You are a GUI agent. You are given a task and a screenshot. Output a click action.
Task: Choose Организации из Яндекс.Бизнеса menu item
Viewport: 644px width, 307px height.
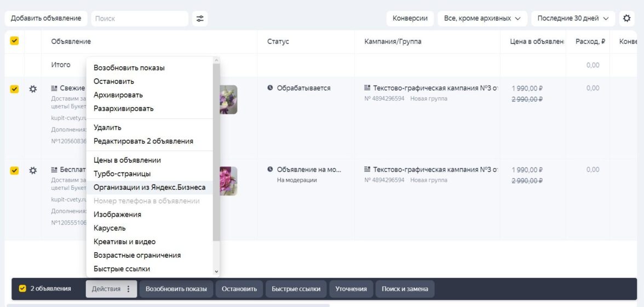pyautogui.click(x=150, y=187)
